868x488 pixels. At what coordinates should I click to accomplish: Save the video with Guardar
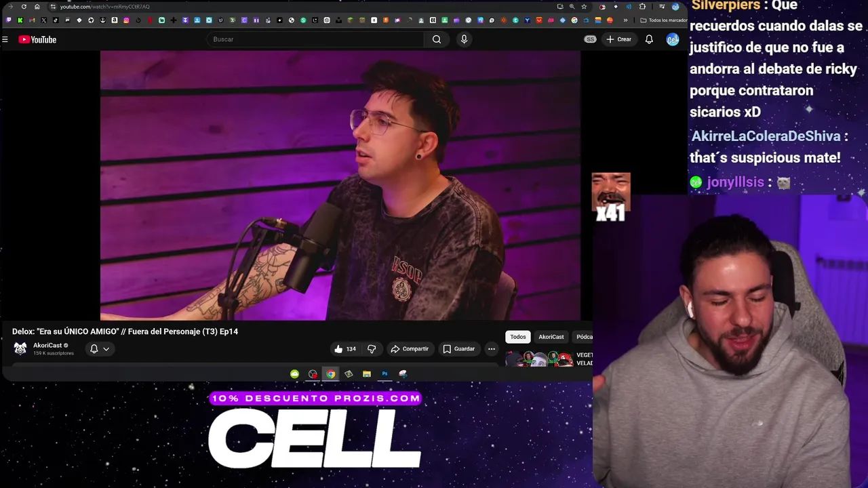click(x=459, y=349)
